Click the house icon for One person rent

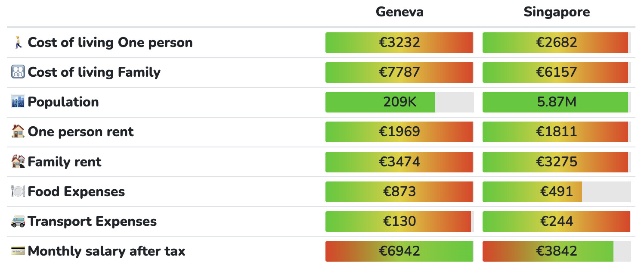coord(18,131)
